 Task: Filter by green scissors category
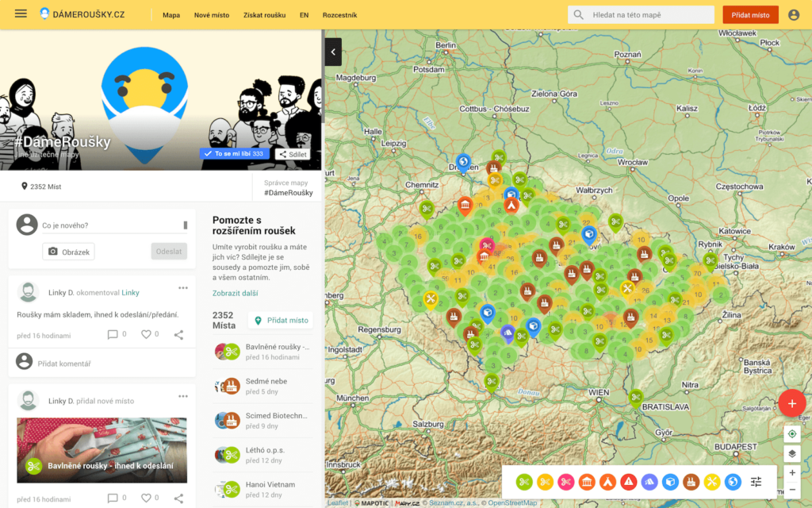point(524,482)
